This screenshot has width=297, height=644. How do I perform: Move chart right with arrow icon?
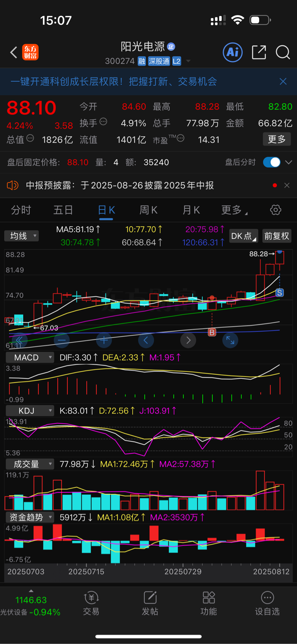tap(188, 340)
